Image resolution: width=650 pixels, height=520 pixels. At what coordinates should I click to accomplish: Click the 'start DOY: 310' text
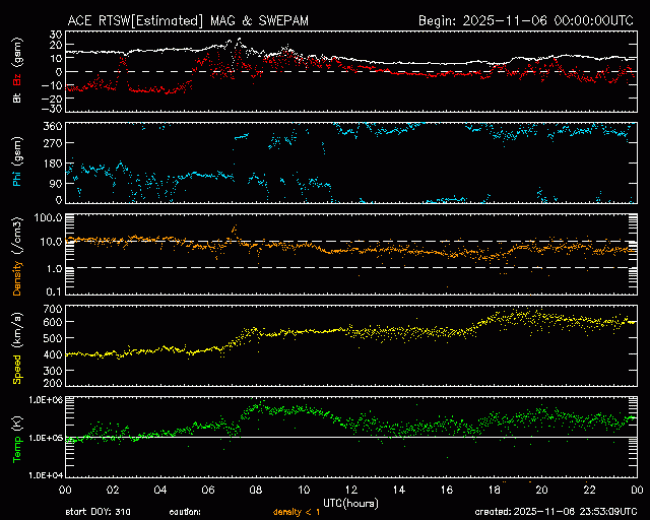[98, 512]
